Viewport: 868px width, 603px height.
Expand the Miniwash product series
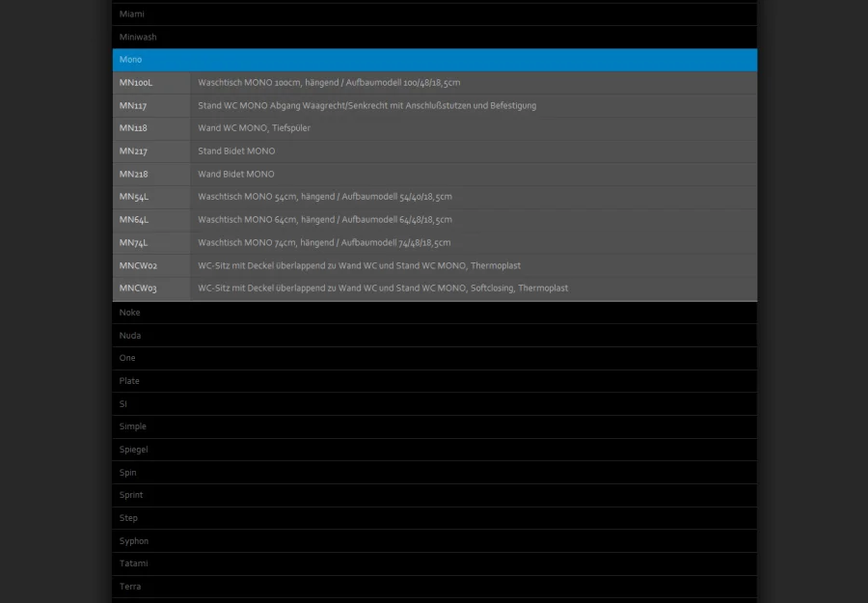(x=434, y=37)
